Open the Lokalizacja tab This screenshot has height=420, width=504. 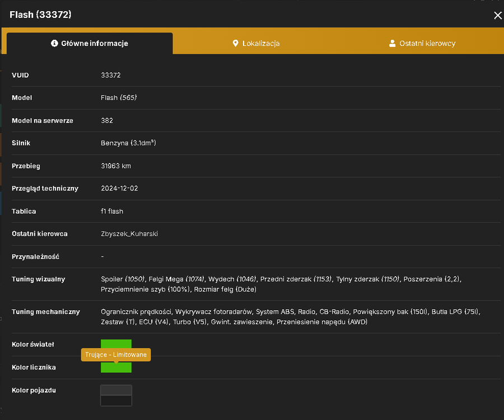256,43
